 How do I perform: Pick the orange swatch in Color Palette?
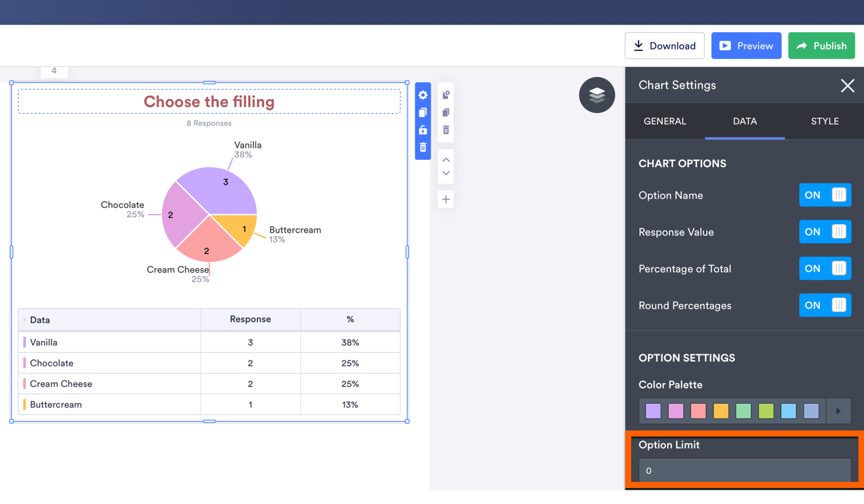721,411
